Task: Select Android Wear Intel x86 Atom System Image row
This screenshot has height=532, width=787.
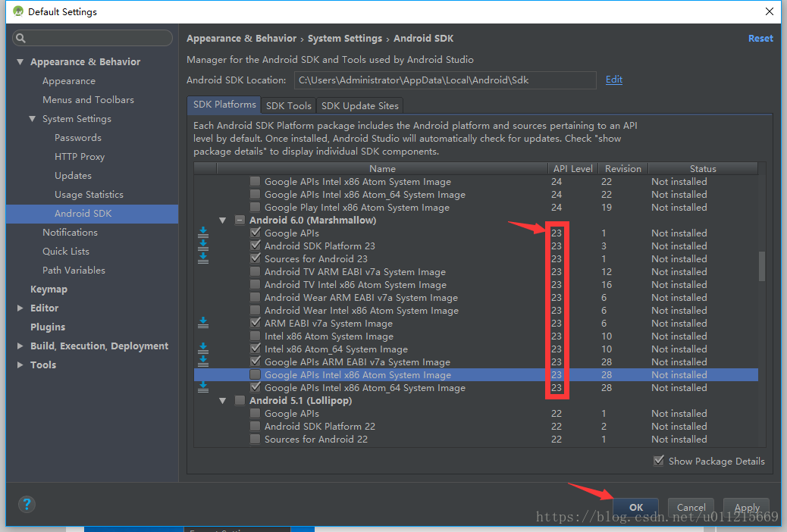Action: [476, 310]
